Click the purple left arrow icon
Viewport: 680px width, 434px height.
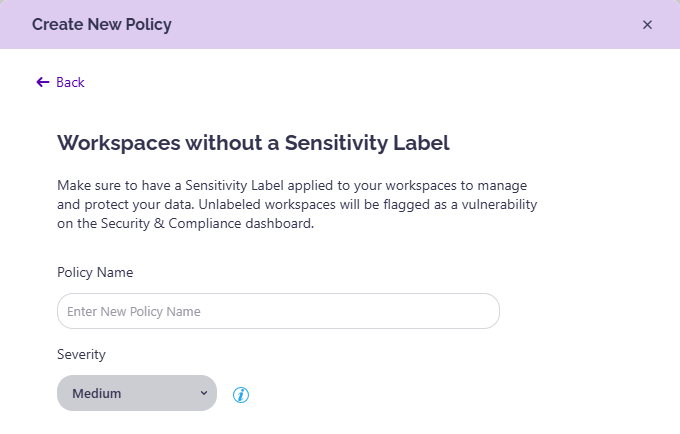point(42,82)
